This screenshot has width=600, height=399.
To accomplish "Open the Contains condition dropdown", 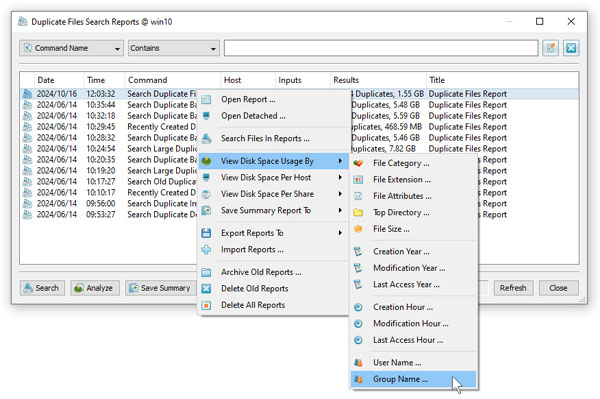I will (174, 48).
